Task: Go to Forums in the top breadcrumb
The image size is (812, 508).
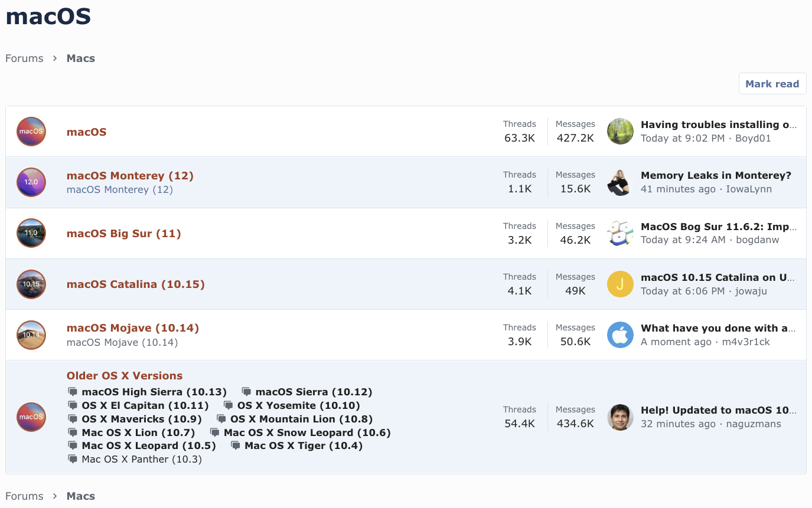Action: (x=24, y=58)
